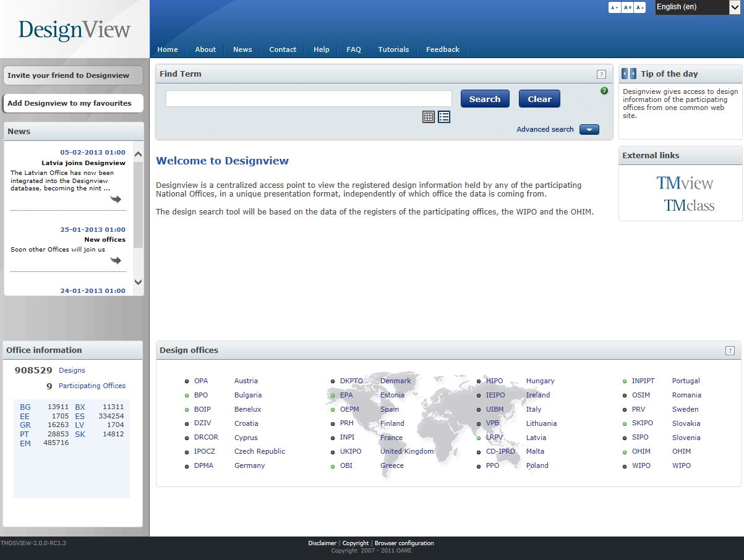Open the Help menu item

pyautogui.click(x=322, y=49)
